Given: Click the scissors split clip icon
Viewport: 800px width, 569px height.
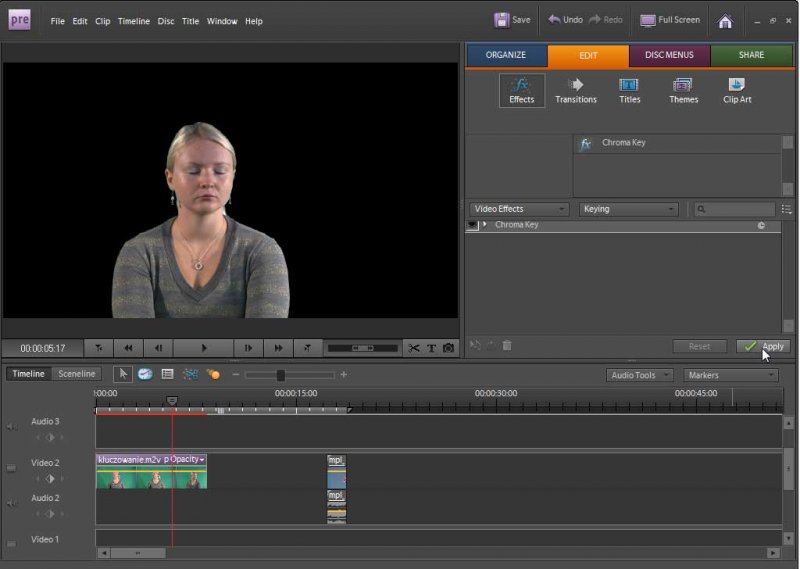Looking at the screenshot, I should tap(414, 348).
